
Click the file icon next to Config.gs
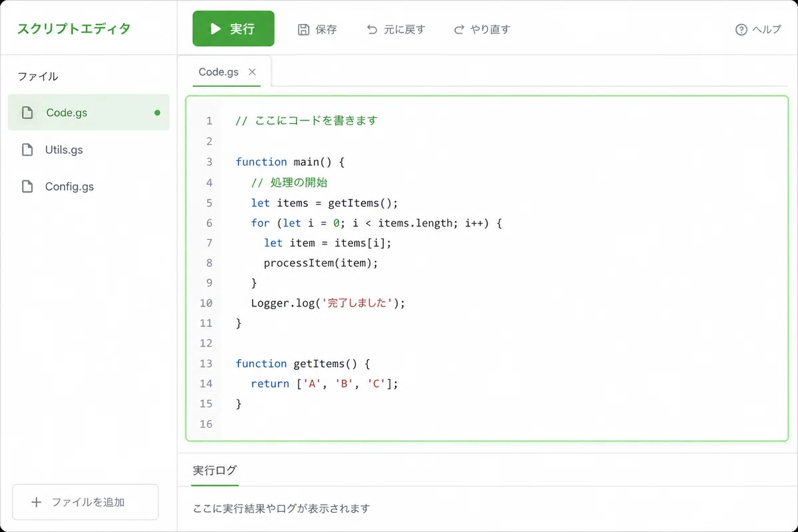(x=27, y=187)
